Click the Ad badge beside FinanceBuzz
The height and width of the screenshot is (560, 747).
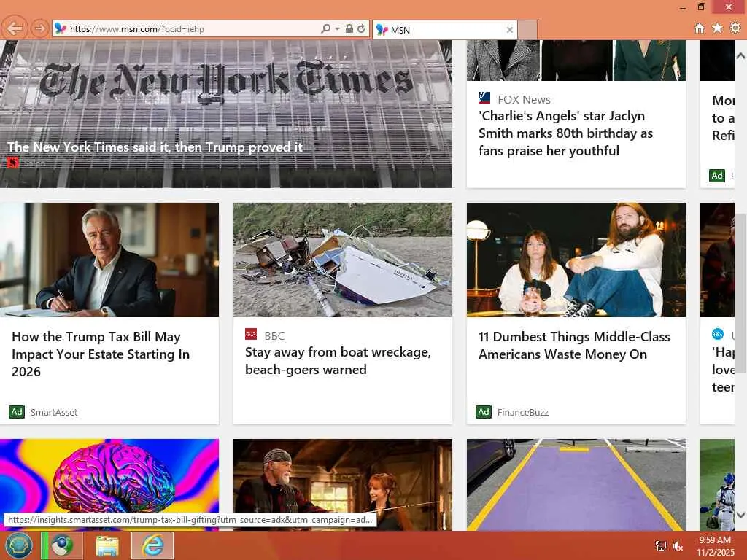(484, 412)
